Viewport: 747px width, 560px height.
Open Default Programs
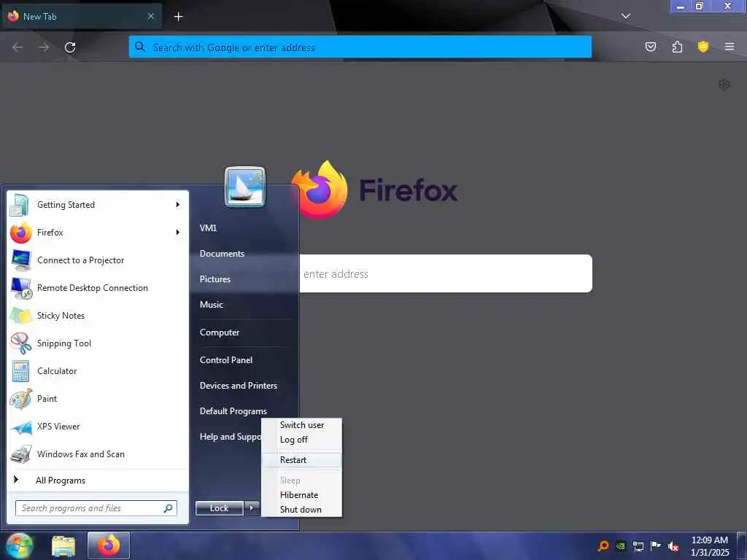click(233, 411)
